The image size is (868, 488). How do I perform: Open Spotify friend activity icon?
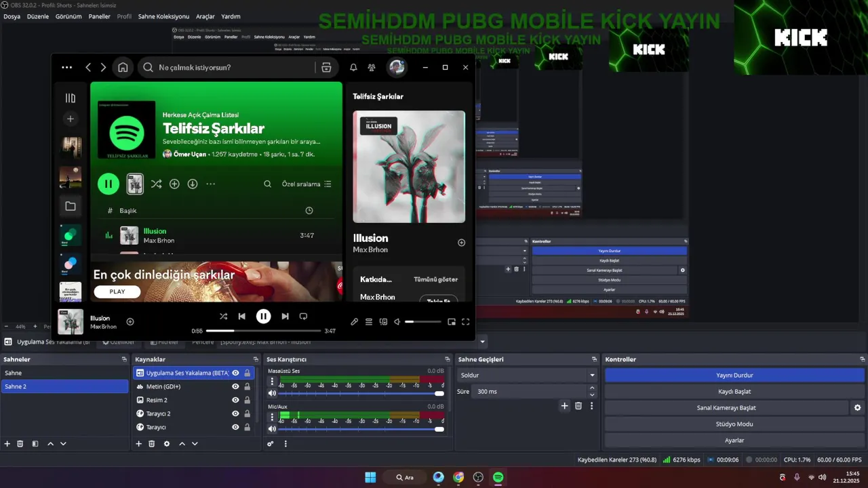pyautogui.click(x=372, y=67)
